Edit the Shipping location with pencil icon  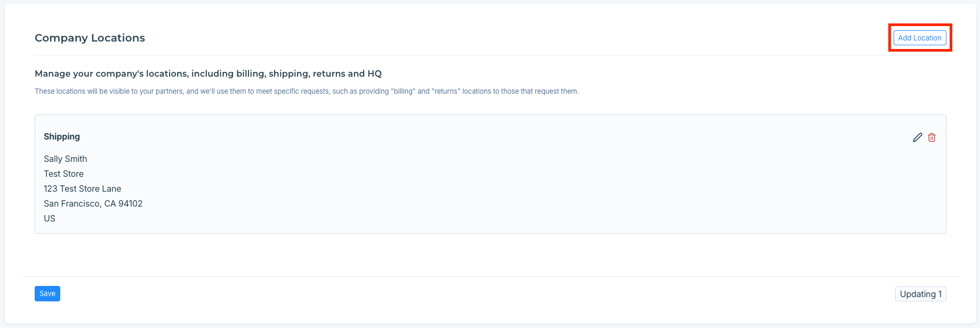pyautogui.click(x=917, y=137)
